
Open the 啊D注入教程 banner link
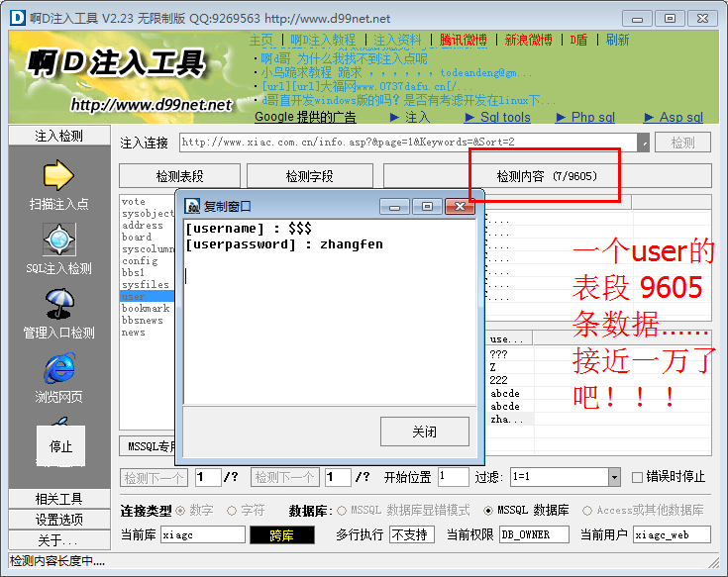[323, 40]
